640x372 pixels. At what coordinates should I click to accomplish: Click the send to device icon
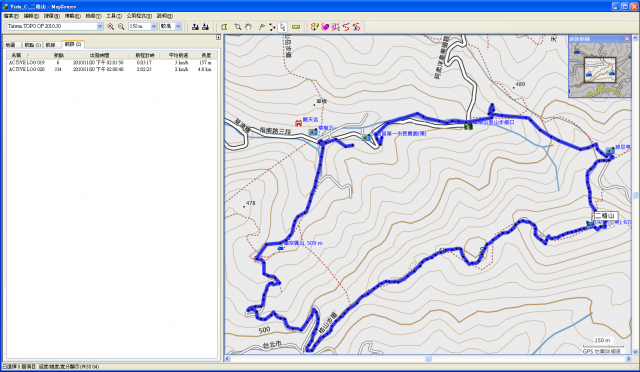pyautogui.click(x=195, y=27)
